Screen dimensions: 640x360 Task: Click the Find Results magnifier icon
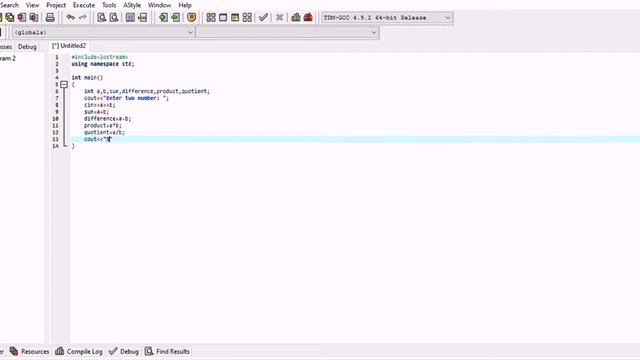point(149,351)
